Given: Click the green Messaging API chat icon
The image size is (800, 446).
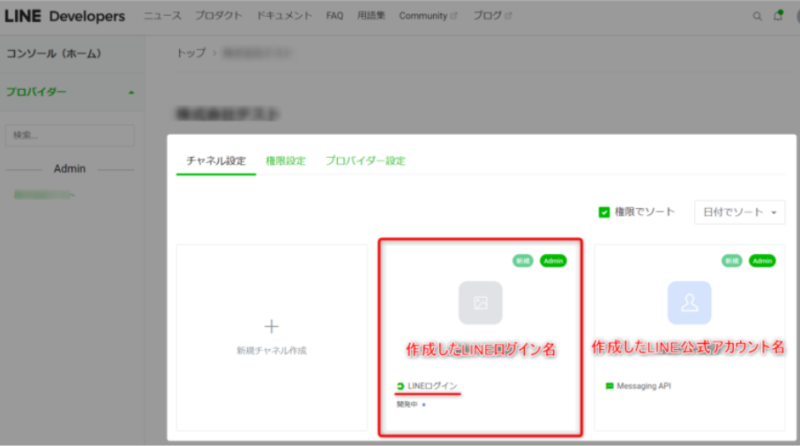Looking at the screenshot, I should click(x=609, y=386).
